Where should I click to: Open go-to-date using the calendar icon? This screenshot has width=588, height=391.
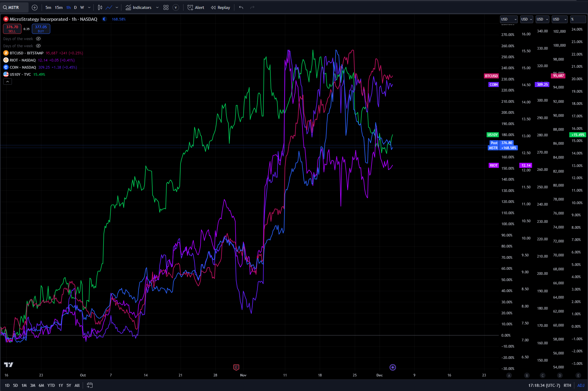point(90,385)
